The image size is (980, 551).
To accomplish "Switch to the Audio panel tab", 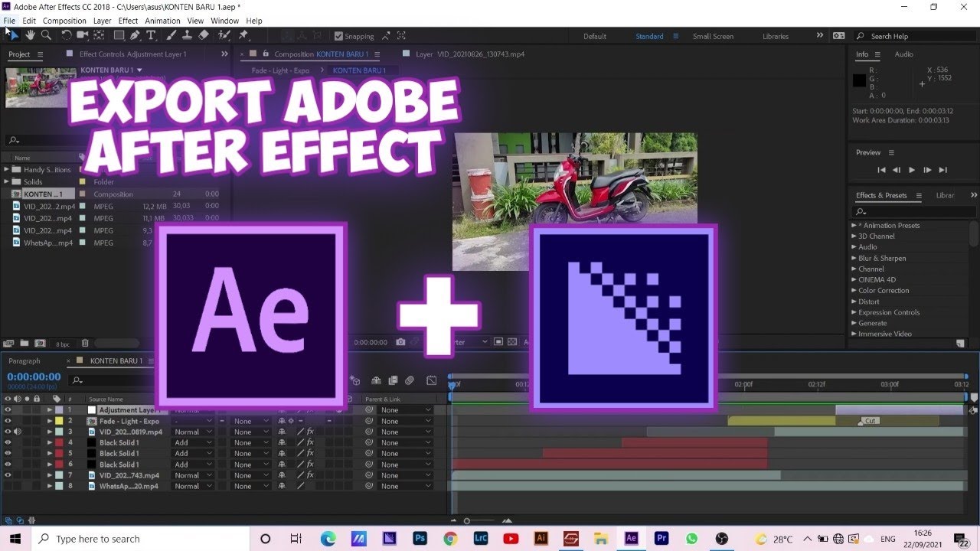I will [x=903, y=54].
